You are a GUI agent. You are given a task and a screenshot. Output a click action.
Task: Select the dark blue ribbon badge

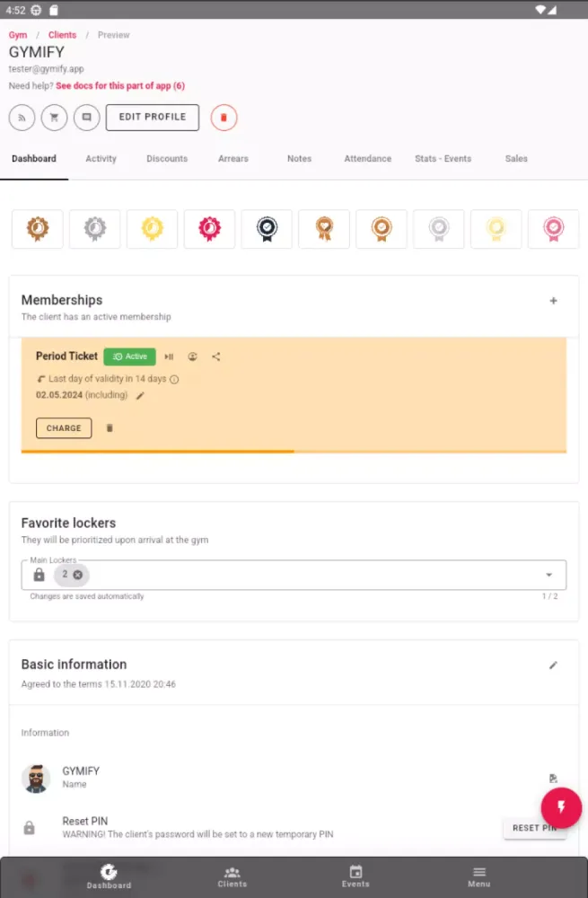[x=267, y=228]
